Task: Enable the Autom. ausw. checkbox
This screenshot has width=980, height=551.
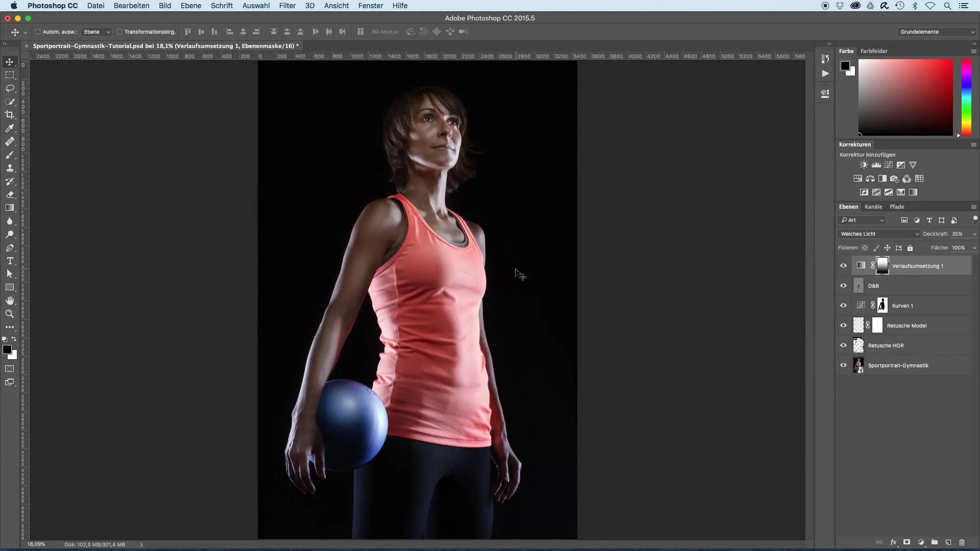Action: tap(37, 32)
